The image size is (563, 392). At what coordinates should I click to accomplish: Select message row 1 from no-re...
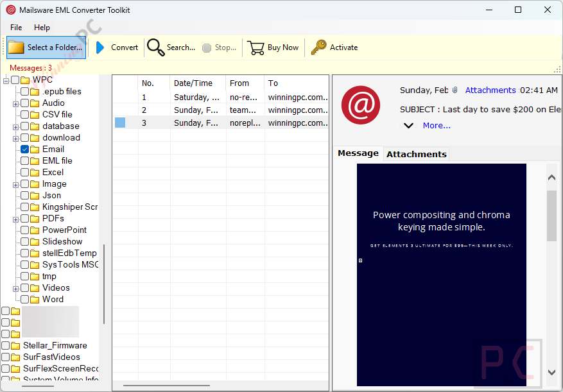(221, 98)
